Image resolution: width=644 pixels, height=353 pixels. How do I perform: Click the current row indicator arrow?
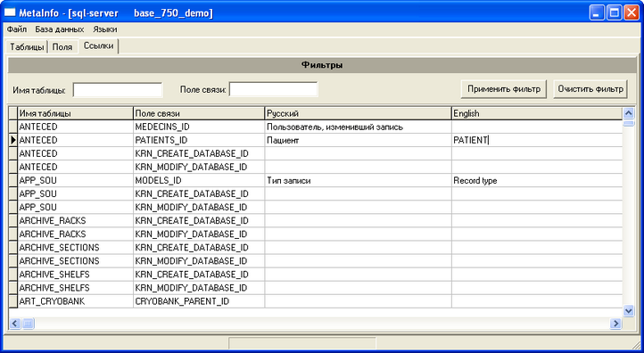(13, 140)
